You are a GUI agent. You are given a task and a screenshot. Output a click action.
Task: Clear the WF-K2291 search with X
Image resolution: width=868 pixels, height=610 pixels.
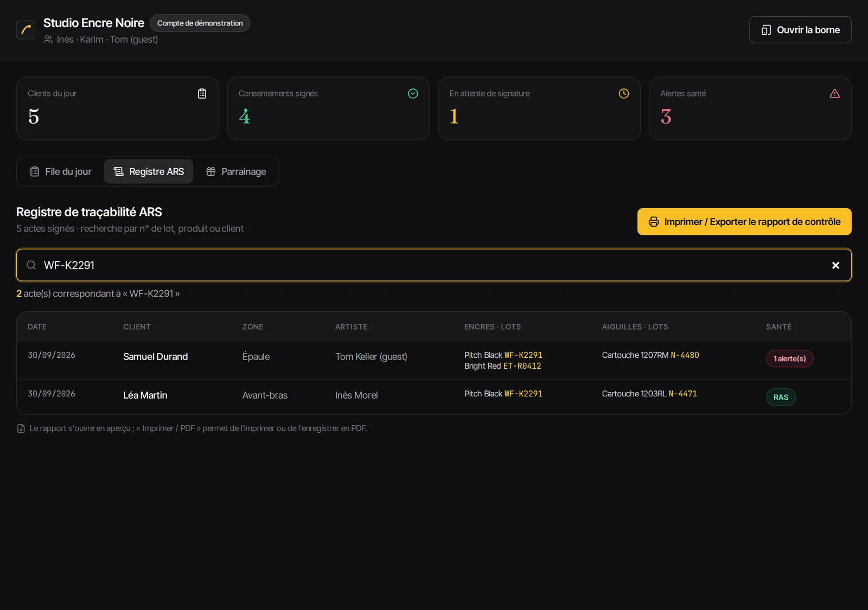[835, 265]
